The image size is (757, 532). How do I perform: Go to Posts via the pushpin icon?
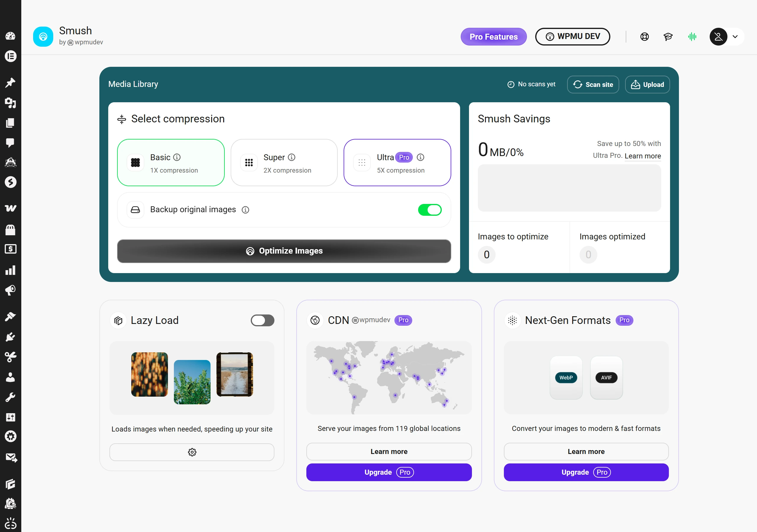click(11, 83)
